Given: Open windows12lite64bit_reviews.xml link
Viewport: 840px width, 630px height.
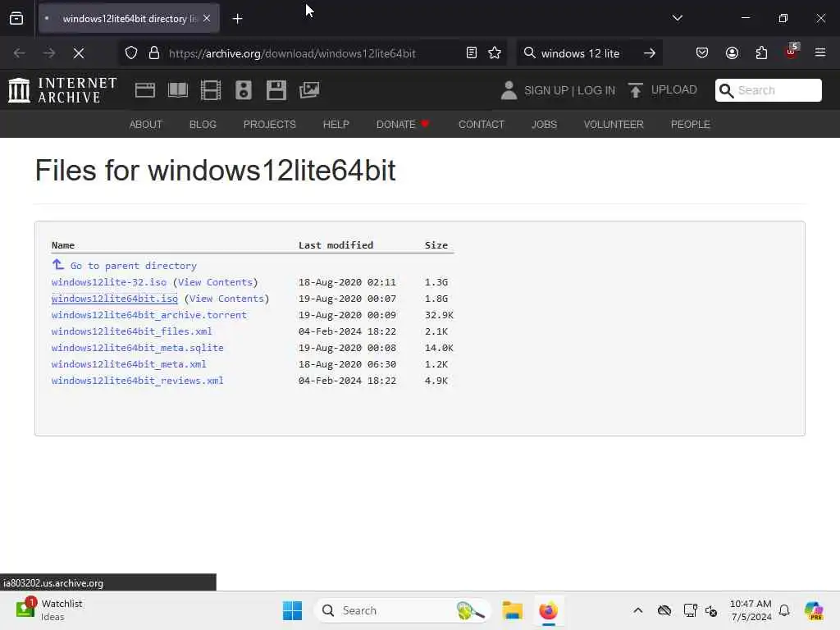Looking at the screenshot, I should 138,381.
